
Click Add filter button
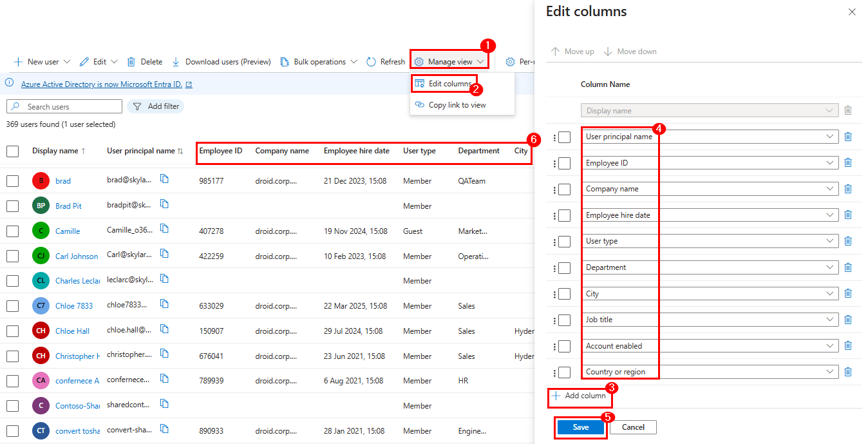(x=155, y=106)
